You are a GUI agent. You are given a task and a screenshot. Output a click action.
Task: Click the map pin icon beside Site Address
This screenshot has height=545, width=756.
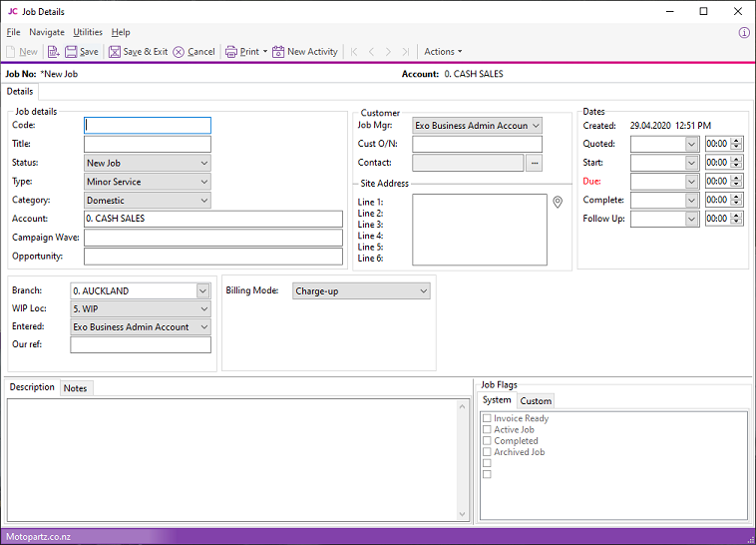[x=559, y=203]
